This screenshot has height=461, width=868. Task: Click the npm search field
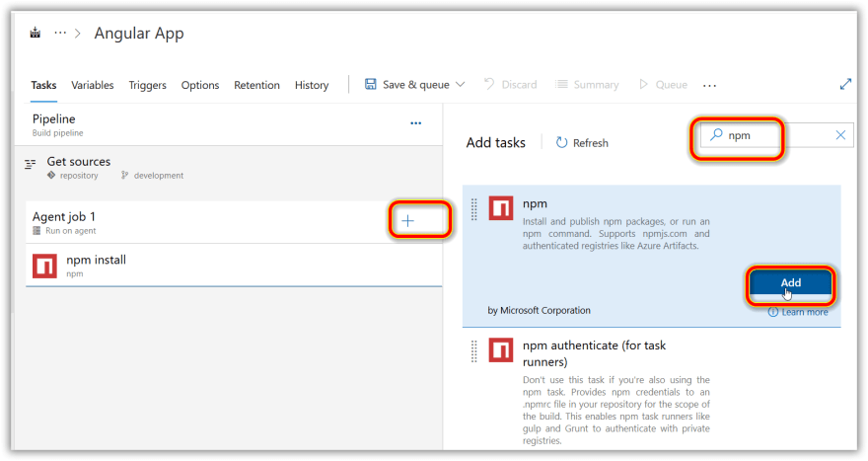[778, 135]
